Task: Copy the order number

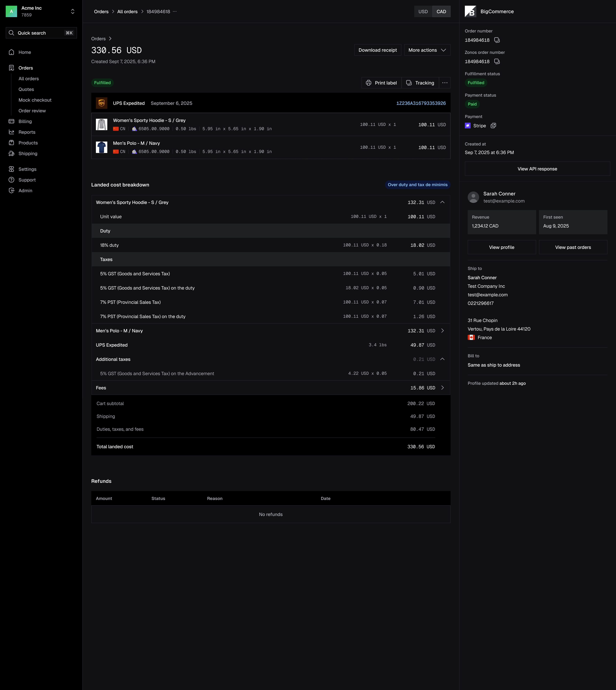Action: pyautogui.click(x=497, y=40)
